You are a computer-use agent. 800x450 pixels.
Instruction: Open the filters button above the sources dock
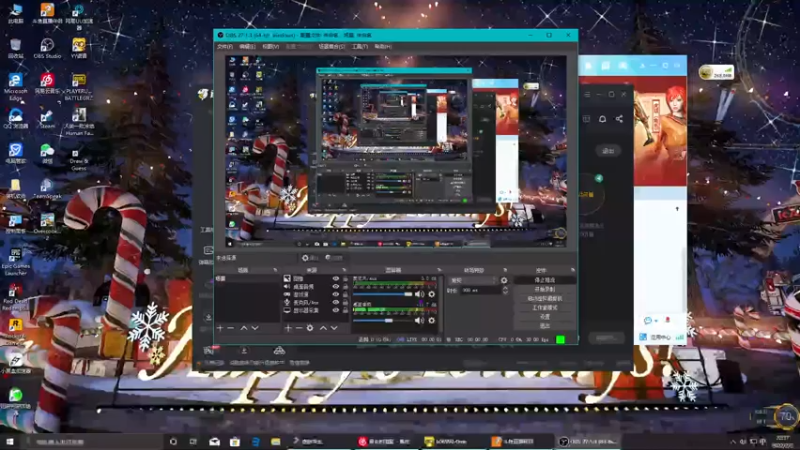(334, 258)
